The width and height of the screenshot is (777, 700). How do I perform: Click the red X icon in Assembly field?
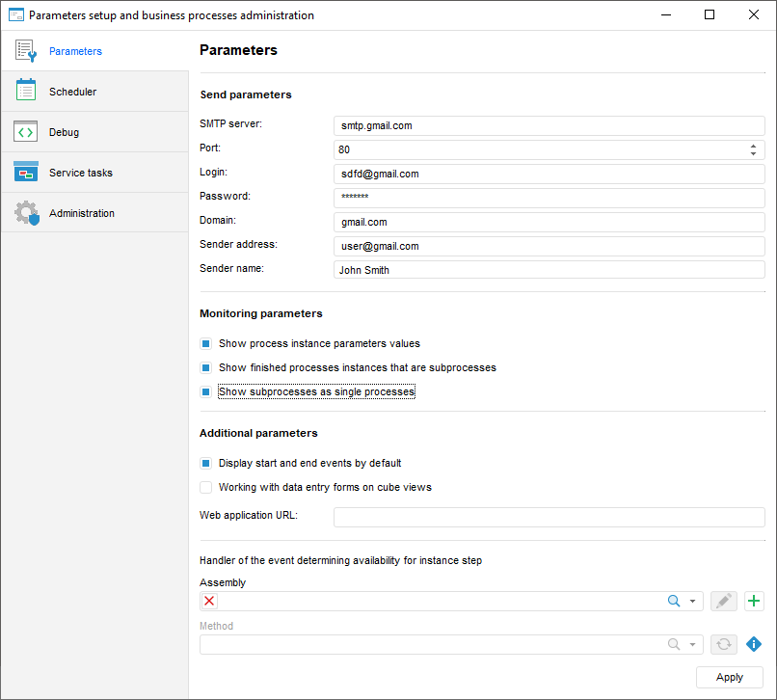(210, 602)
